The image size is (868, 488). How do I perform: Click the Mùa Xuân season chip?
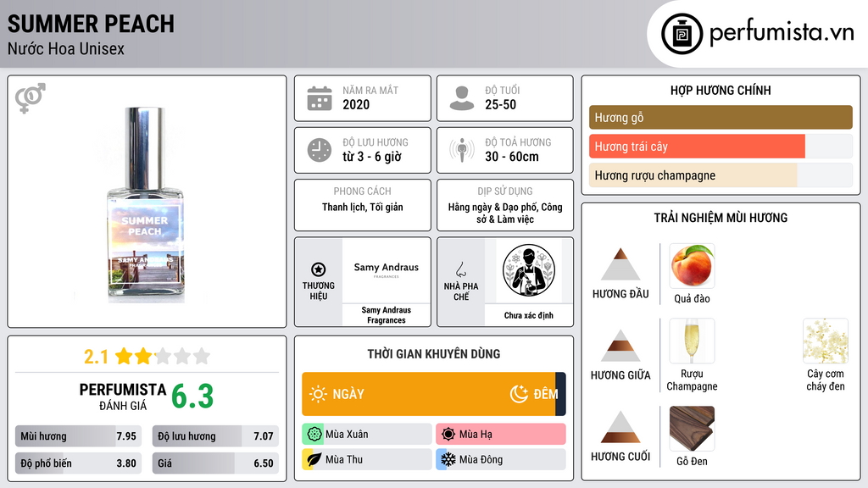(367, 435)
